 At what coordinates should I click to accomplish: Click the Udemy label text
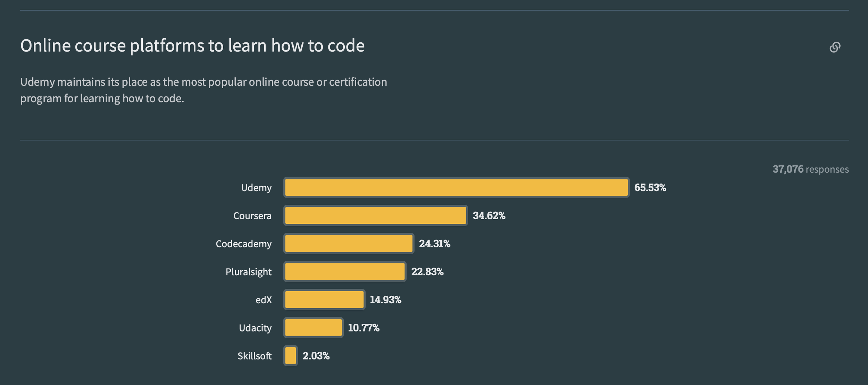tap(256, 188)
